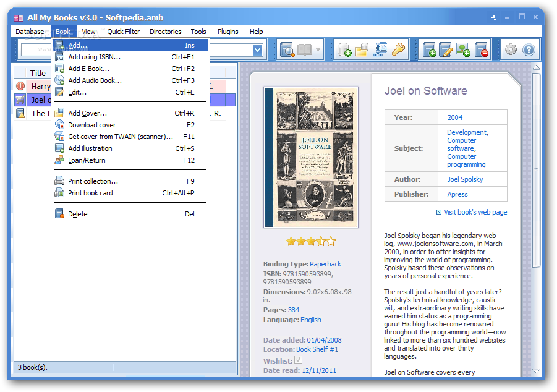Click the open database folder icon
Screen dimensions: 557x392
tap(362, 49)
